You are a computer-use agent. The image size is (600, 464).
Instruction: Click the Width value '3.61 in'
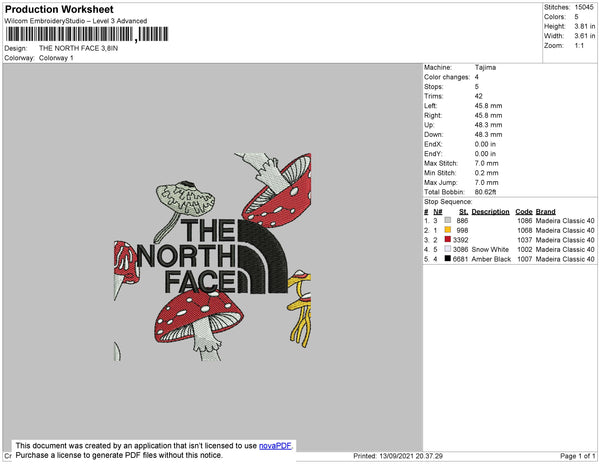[x=585, y=36]
